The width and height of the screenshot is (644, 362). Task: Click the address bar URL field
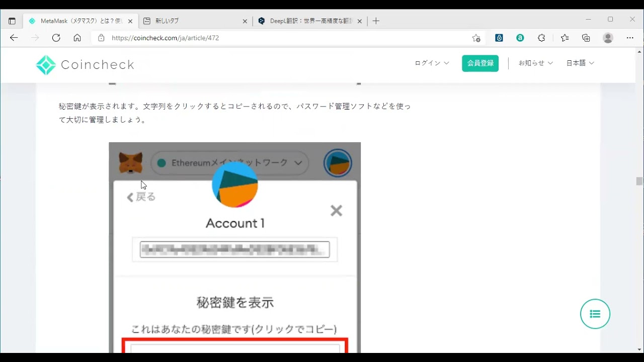[282, 38]
